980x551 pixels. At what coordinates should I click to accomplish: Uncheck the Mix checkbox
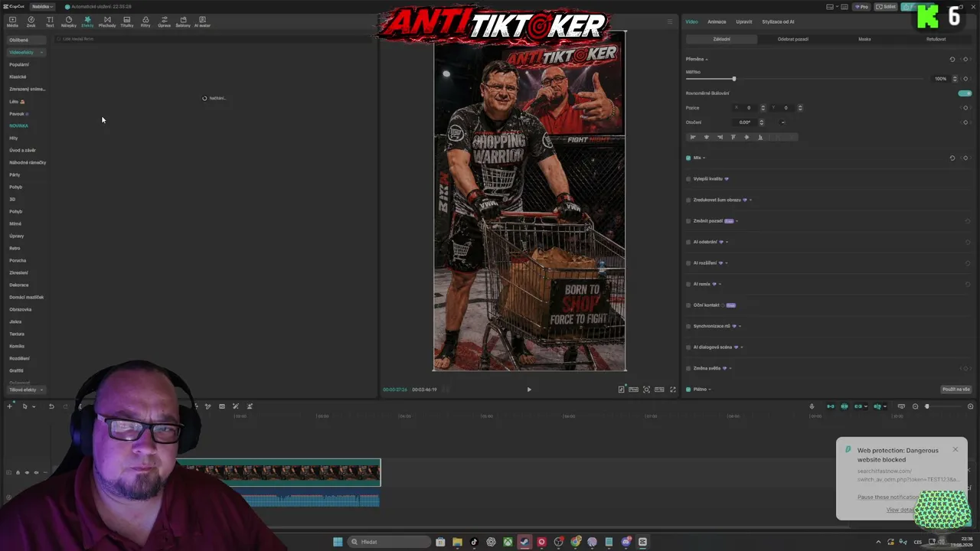point(688,158)
